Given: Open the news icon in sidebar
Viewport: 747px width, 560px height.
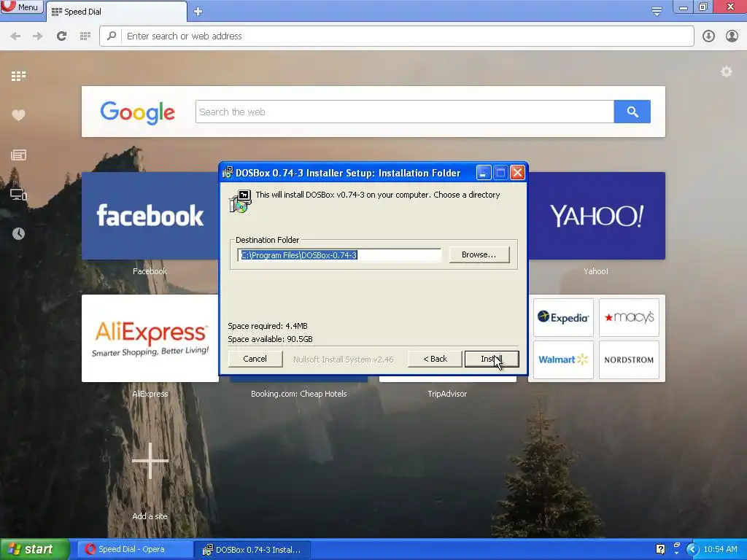Looking at the screenshot, I should coord(18,155).
